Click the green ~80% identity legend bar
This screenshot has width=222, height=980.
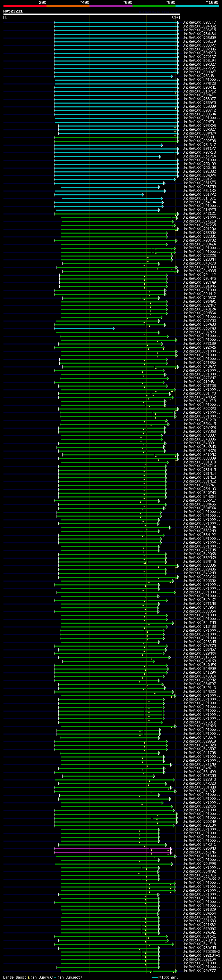click(x=154, y=6)
